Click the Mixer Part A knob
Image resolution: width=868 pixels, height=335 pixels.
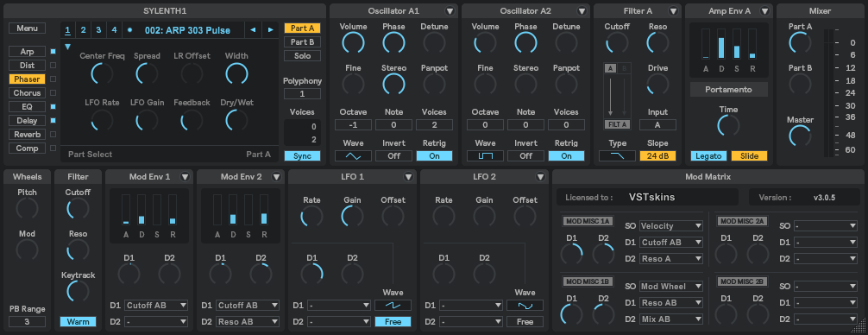pos(800,42)
